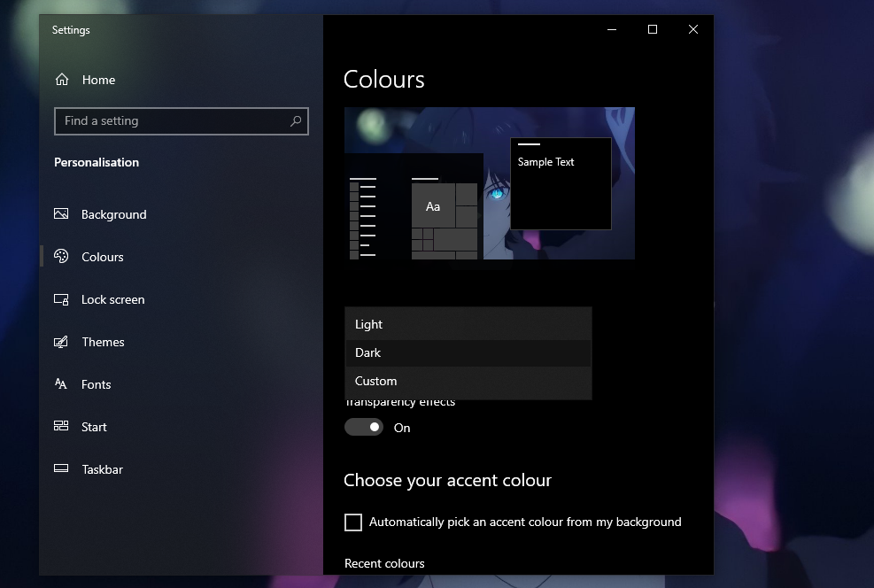Click the Background picture icon
This screenshot has height=588, width=874.
[61, 214]
